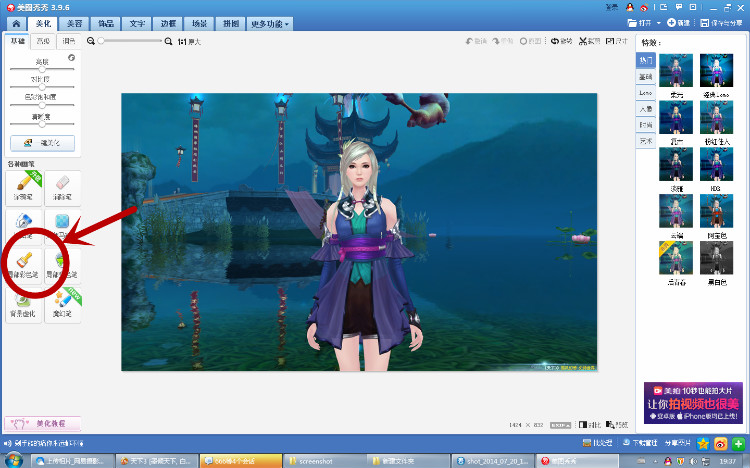The width and height of the screenshot is (750, 468).
Task: Select the 局部变色笔 green bucket tool
Action: [x=63, y=266]
